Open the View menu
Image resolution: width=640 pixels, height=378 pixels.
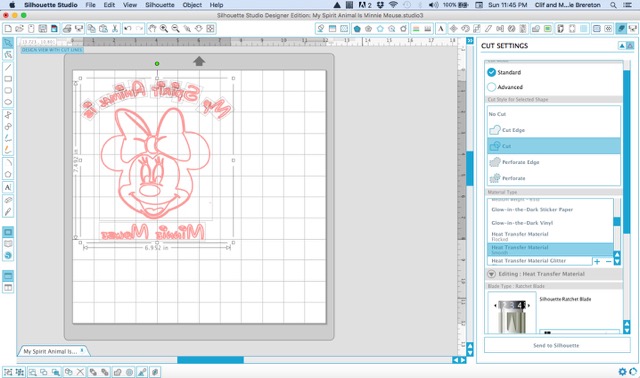(130, 5)
